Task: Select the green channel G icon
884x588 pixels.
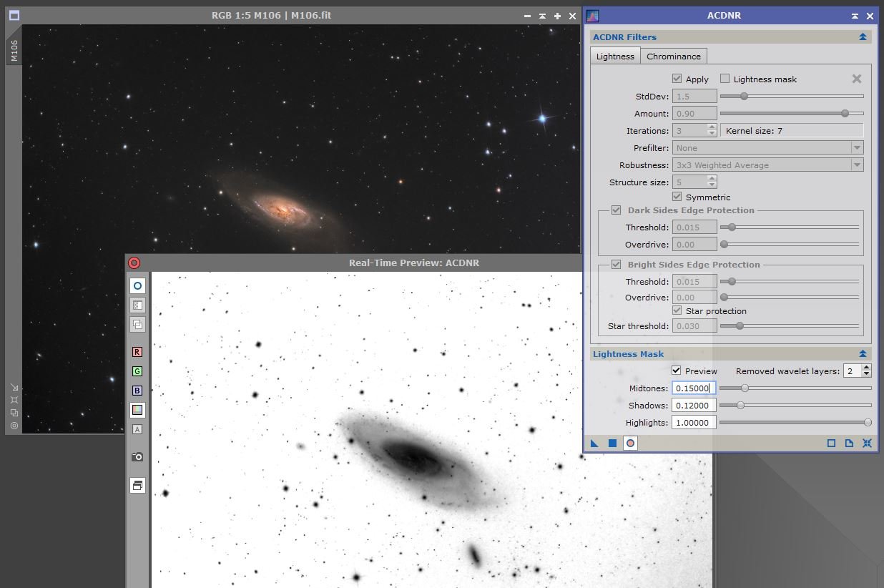Action: tap(137, 371)
